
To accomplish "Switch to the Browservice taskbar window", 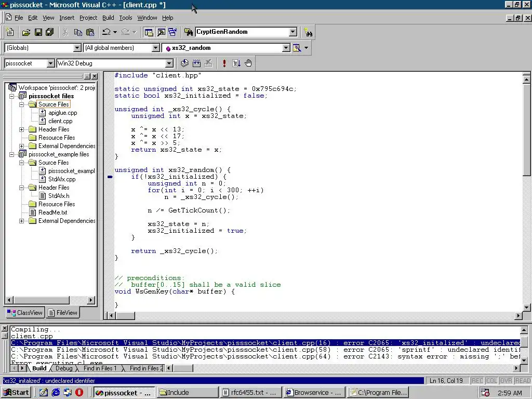I will tap(314, 393).
